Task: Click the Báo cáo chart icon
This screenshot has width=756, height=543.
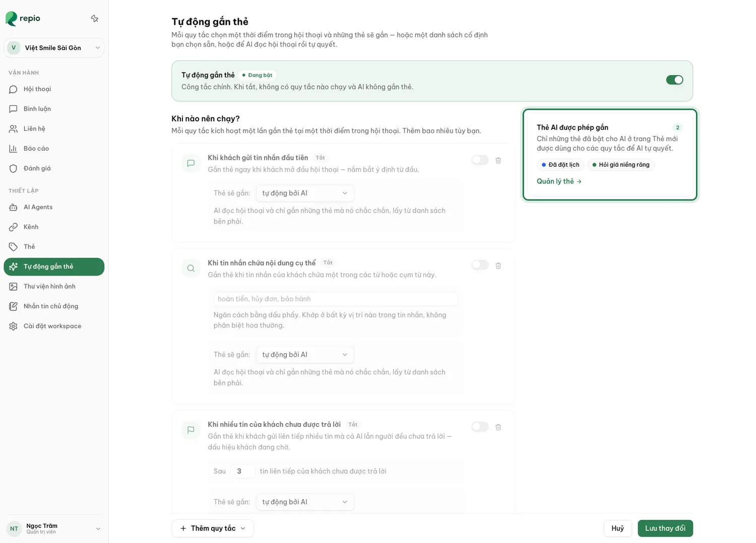Action: [13, 149]
